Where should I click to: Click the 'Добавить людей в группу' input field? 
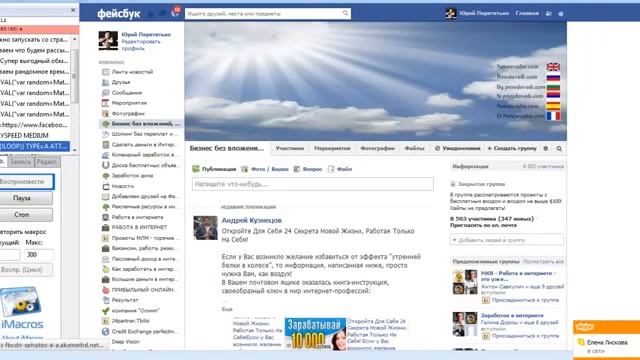507,240
